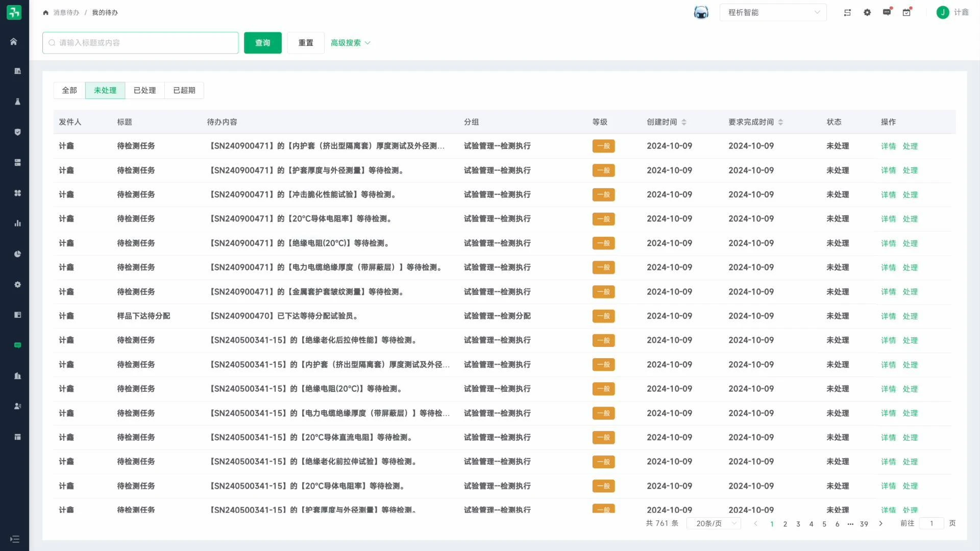980x551 pixels.
Task: Select the lab flask icon in the sidebar
Action: pos(17,102)
